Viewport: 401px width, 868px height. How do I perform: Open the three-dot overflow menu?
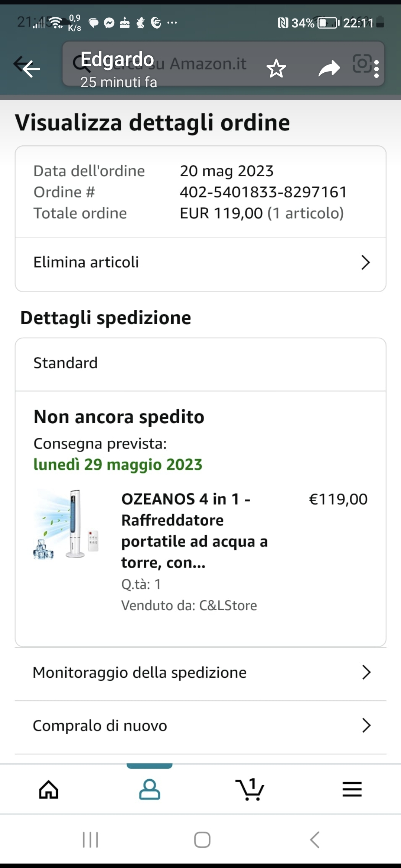[376, 69]
